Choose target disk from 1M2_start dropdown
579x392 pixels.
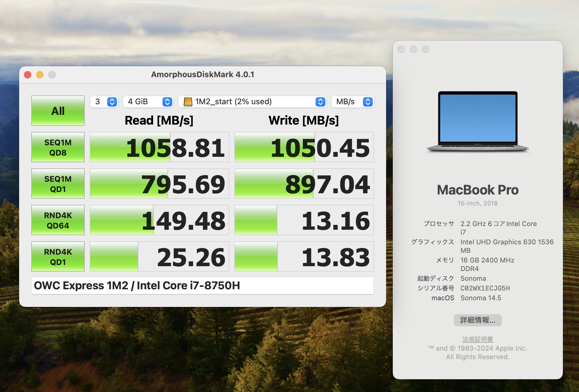[x=252, y=102]
